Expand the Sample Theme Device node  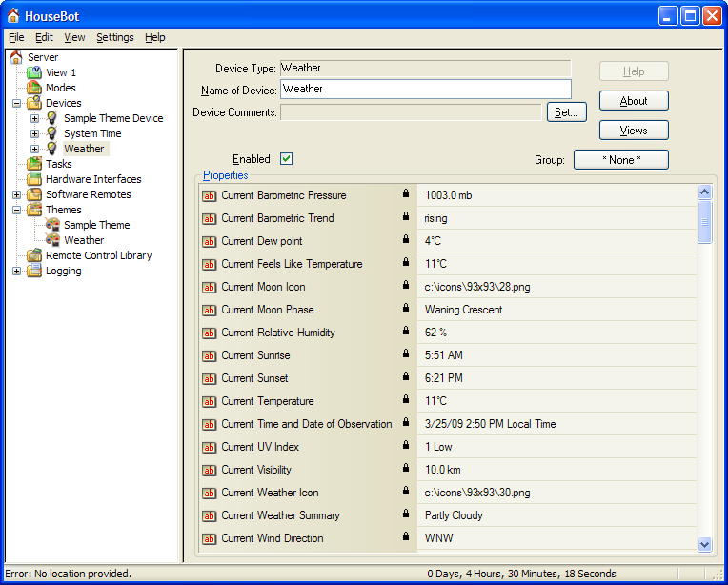coord(35,118)
